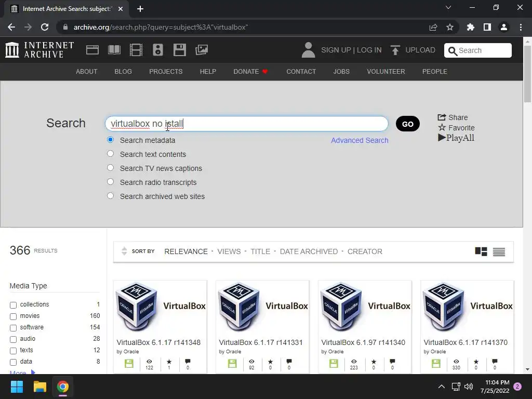The height and width of the screenshot is (399, 532).
Task: Toggle sort direction arrows next to SORT BY
Action: pos(124,251)
